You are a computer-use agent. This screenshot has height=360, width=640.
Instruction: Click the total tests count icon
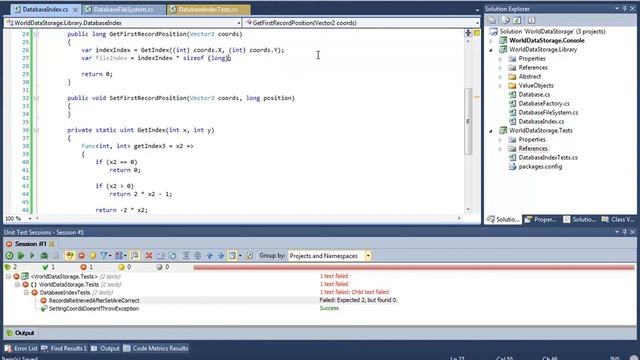coord(7,267)
